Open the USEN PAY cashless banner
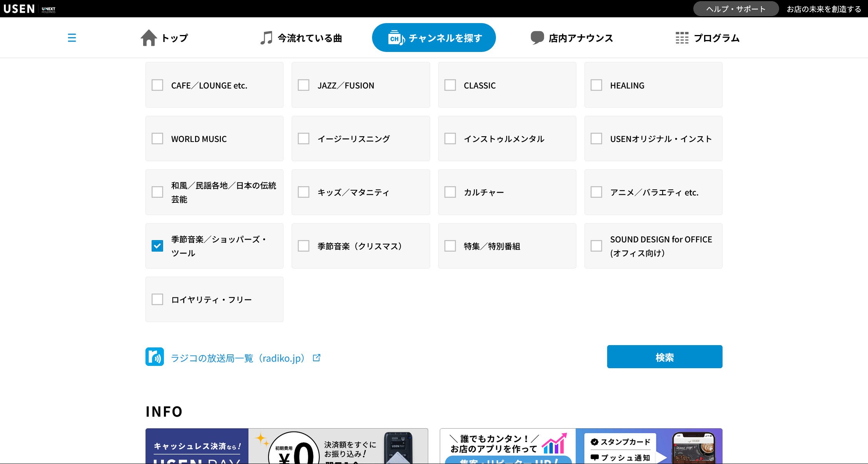The width and height of the screenshot is (868, 464). coord(287,446)
